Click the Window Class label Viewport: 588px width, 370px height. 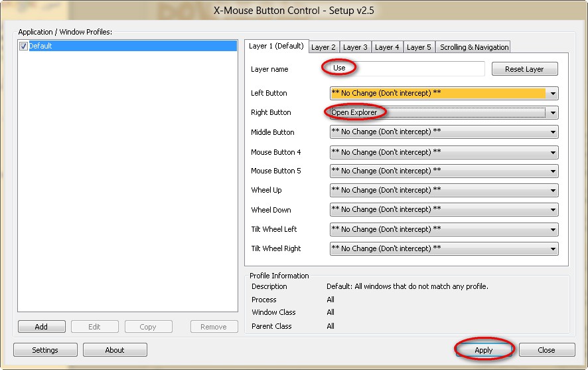point(273,312)
